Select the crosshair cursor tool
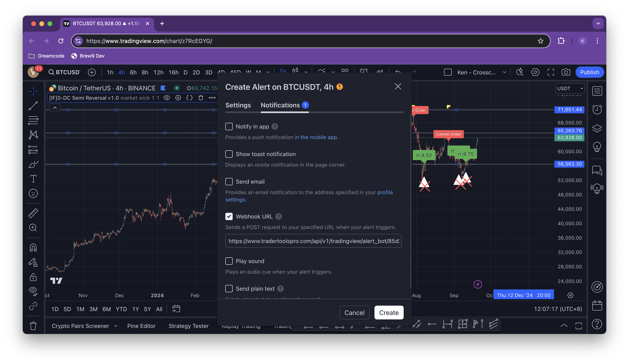This screenshot has height=364, width=629. 33,91
